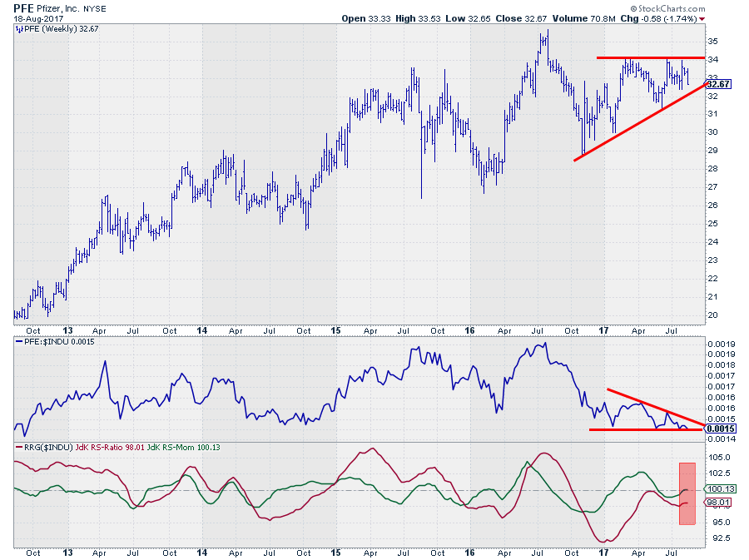
Task: Click the 105.0 RRG axis label
Action: [x=719, y=458]
